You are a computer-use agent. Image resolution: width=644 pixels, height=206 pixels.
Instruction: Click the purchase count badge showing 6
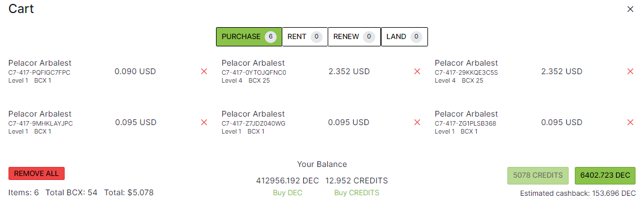[270, 37]
